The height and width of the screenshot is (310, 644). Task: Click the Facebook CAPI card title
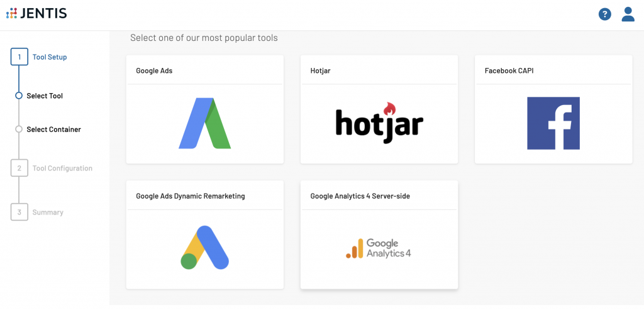pos(509,70)
